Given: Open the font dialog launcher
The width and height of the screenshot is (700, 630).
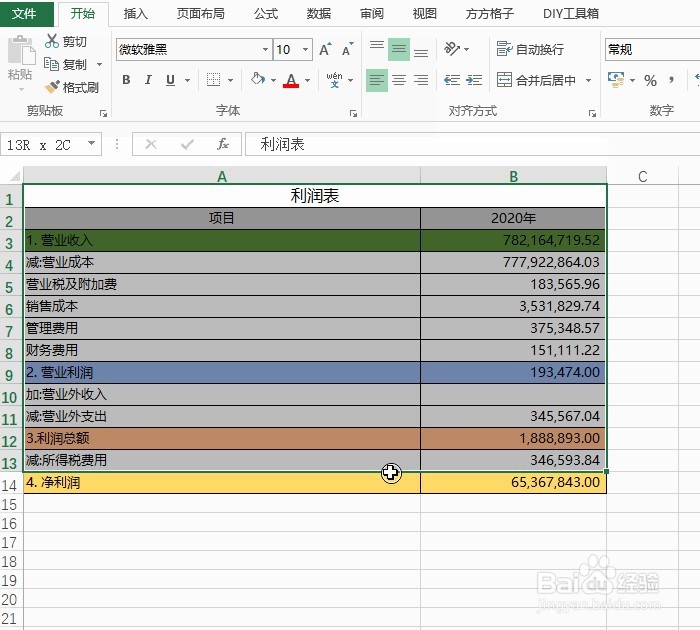Looking at the screenshot, I should tap(353, 114).
